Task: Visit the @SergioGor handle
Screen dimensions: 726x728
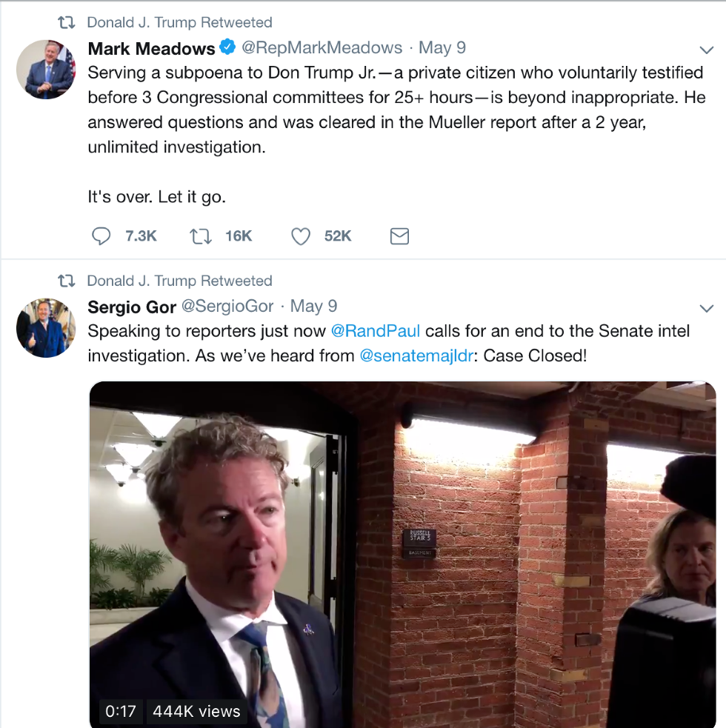Action: pyautogui.click(x=227, y=307)
